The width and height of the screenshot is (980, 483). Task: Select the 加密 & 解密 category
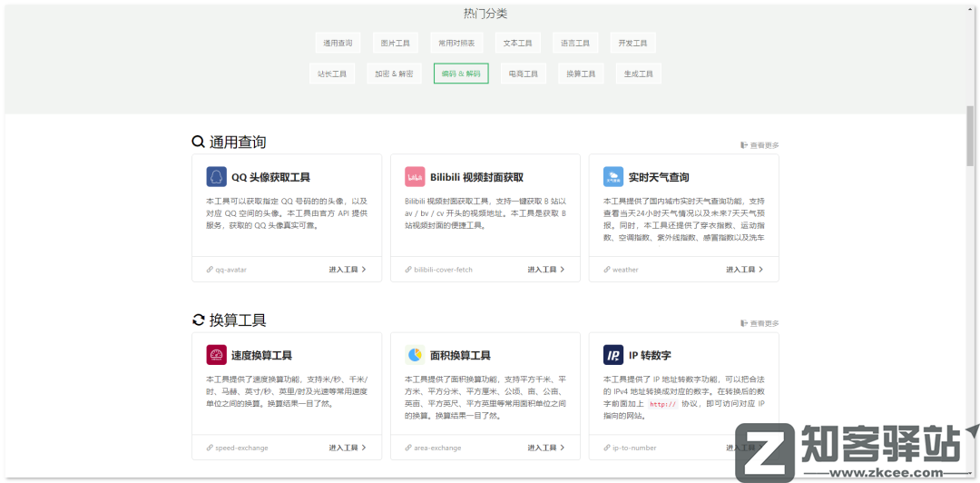[394, 74]
